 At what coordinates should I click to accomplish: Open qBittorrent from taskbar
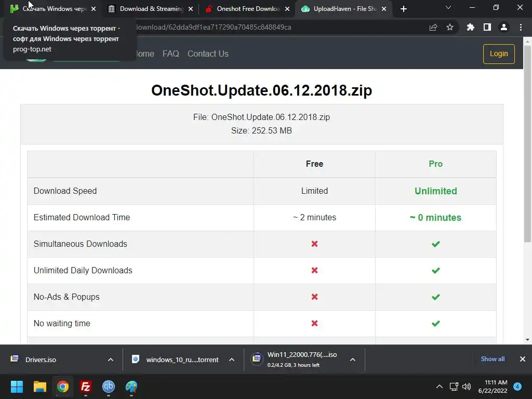(x=109, y=387)
